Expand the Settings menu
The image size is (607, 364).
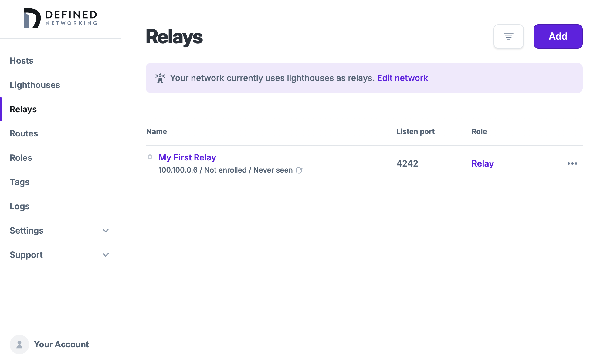click(27, 231)
